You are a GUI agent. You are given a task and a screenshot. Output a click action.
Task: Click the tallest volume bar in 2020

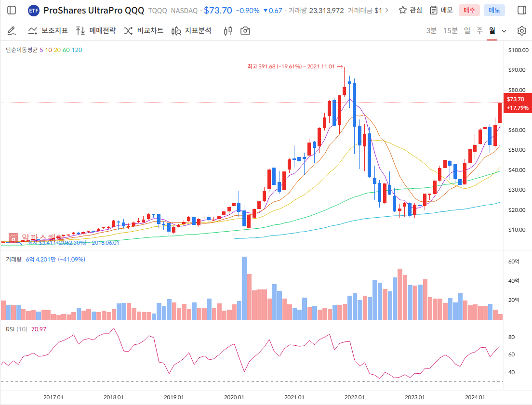pos(244,288)
